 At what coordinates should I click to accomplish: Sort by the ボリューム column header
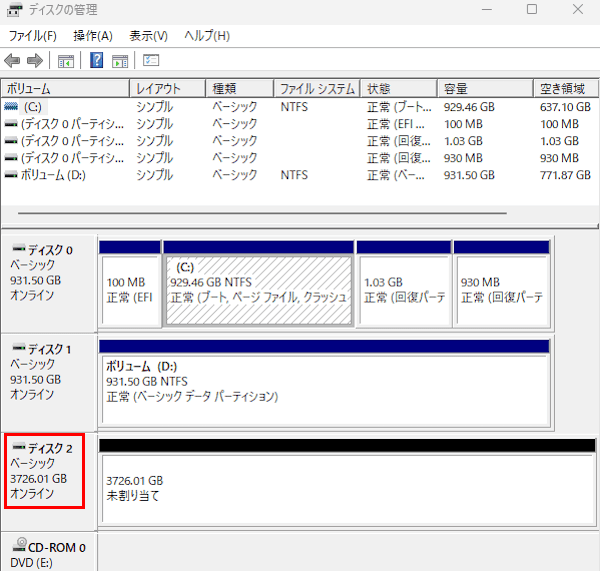65,88
